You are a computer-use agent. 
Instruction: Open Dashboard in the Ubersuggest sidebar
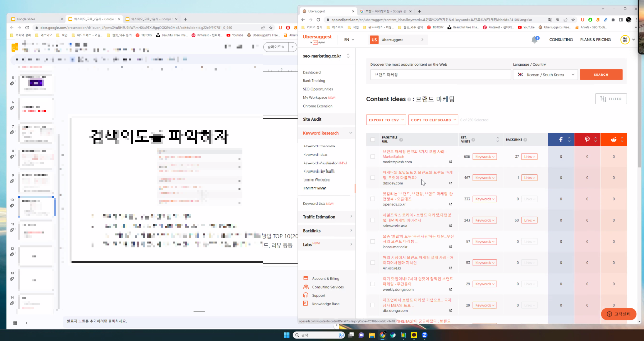pyautogui.click(x=312, y=72)
